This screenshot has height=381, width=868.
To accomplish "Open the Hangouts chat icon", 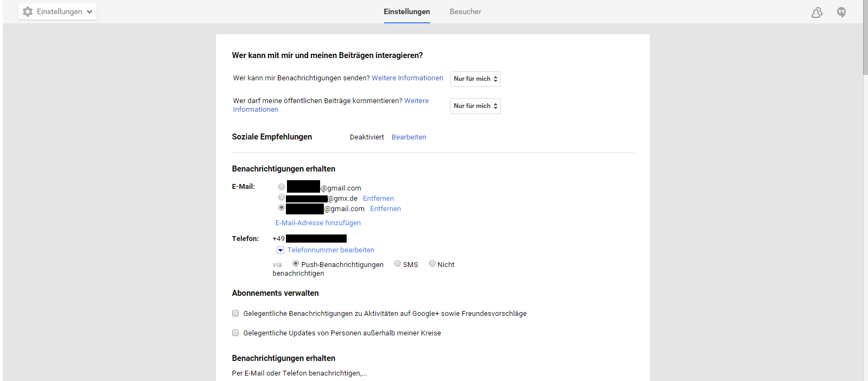I will point(841,12).
